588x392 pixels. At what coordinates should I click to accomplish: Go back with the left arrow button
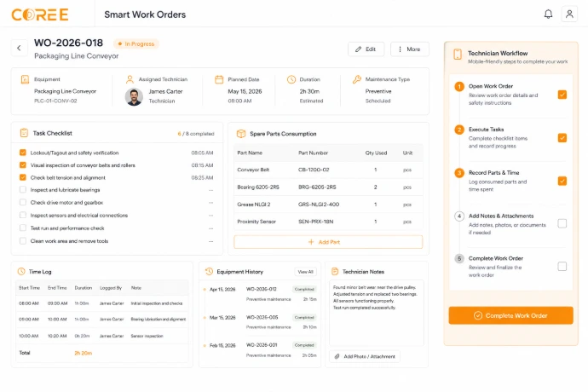point(19,48)
